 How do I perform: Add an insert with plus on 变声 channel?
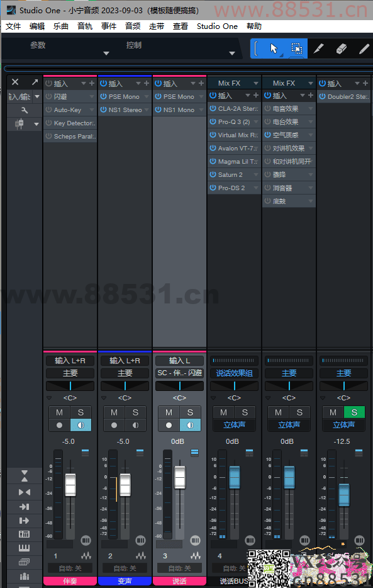coord(147,83)
